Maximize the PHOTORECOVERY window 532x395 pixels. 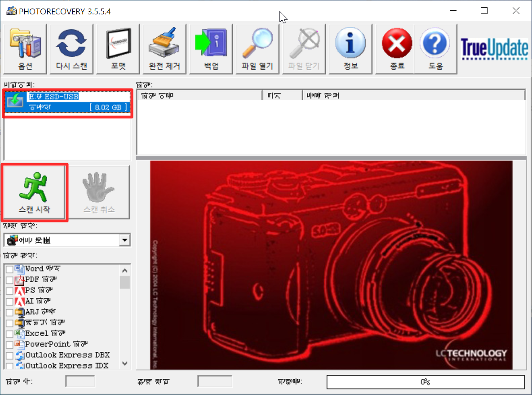(x=484, y=11)
